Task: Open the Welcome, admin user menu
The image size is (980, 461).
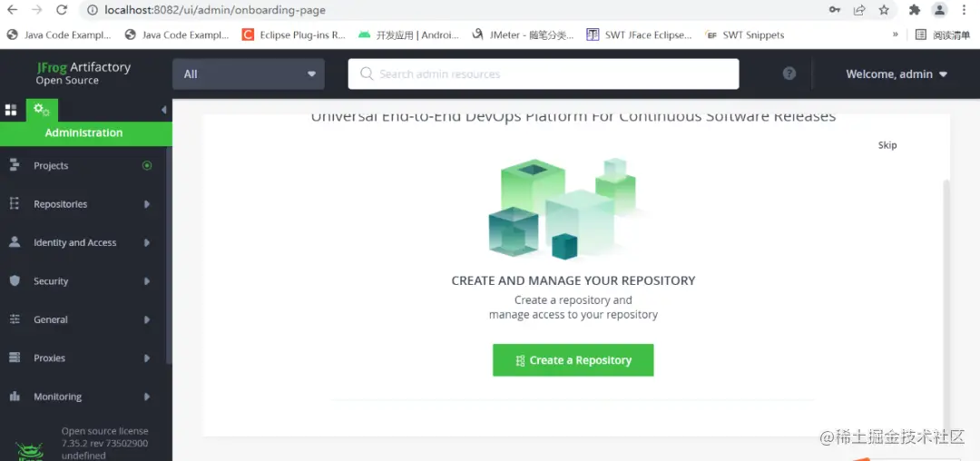Action: (x=897, y=74)
